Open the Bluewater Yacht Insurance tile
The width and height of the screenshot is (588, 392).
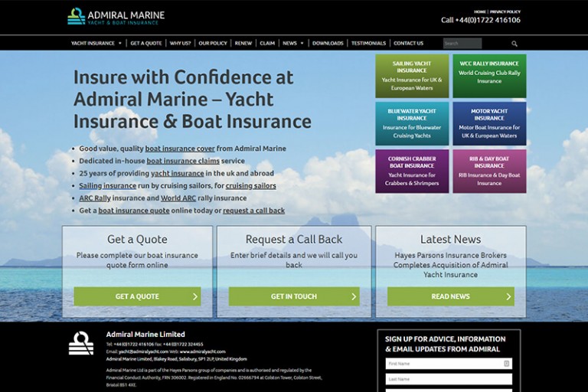pyautogui.click(x=412, y=123)
